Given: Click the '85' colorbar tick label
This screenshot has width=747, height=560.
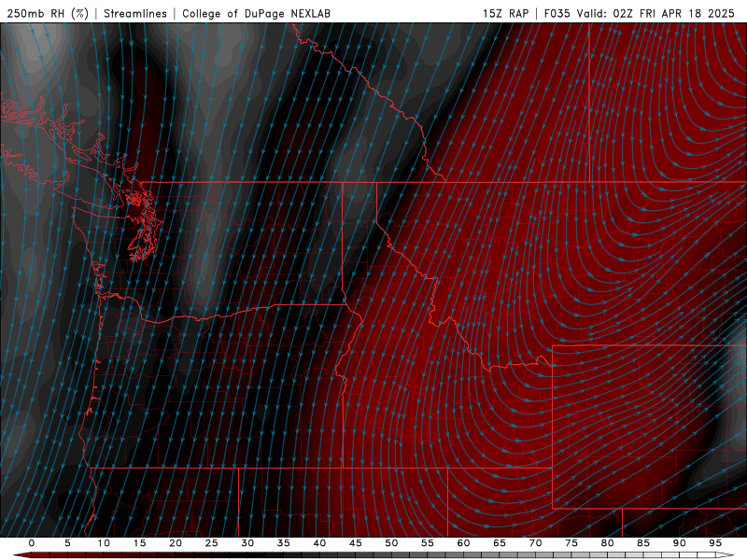Looking at the screenshot, I should tap(643, 543).
